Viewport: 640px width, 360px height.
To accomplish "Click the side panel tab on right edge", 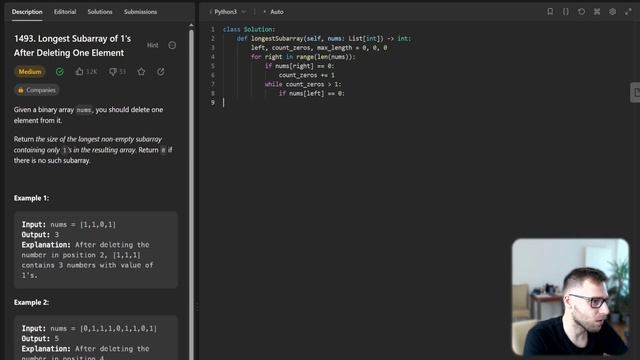I will tap(636, 93).
